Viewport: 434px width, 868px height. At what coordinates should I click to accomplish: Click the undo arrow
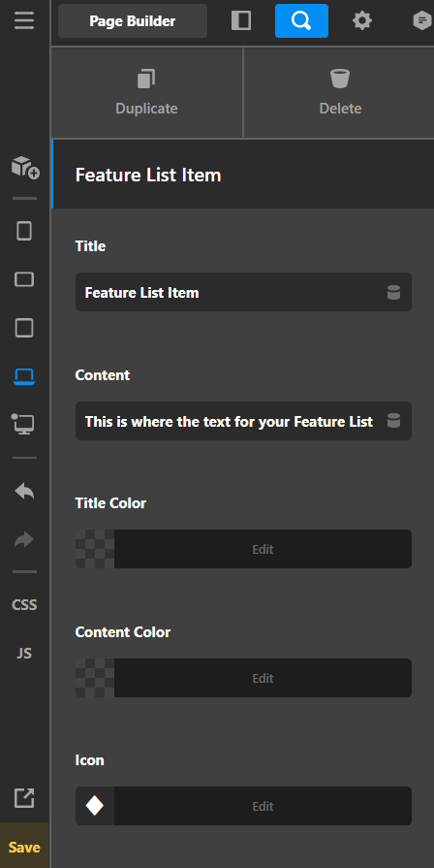pos(24,491)
